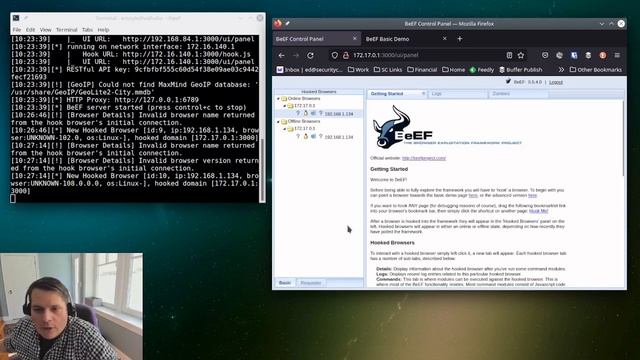This screenshot has width=640, height=360.
Task: Open a new Firefox tab with plus
Action: pos(460,39)
